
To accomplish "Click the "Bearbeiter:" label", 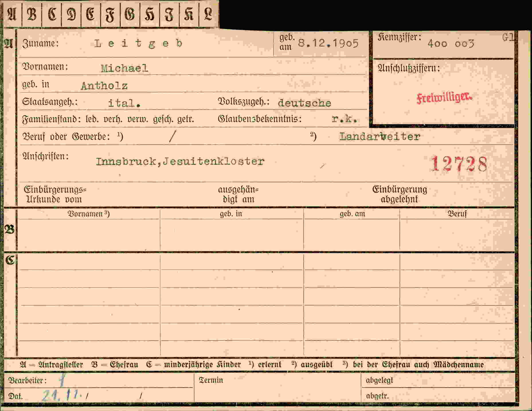I will [27, 380].
